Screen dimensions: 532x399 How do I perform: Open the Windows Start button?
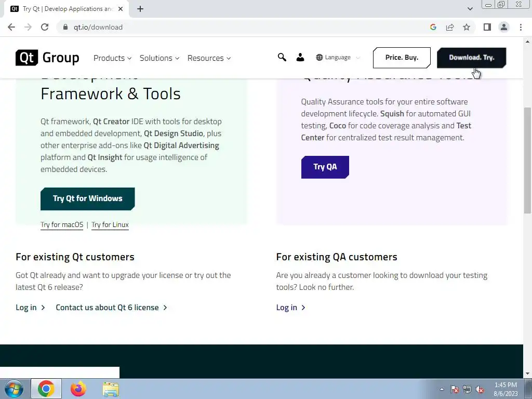(14, 389)
